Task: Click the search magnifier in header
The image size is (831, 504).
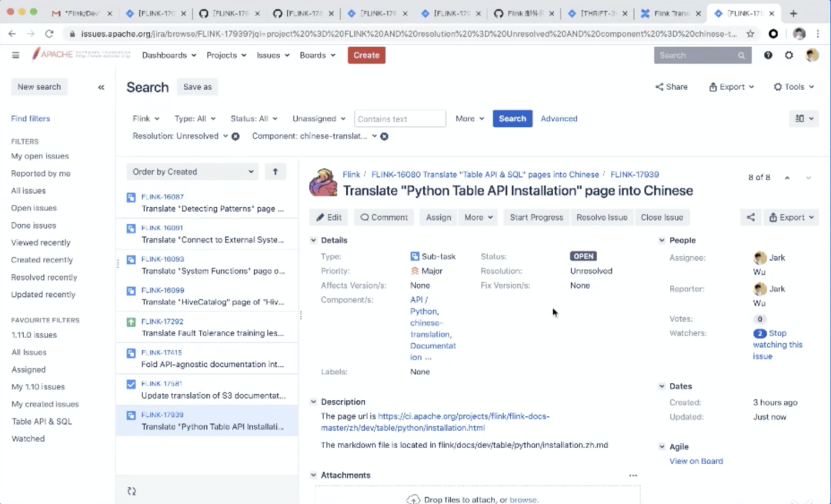Action: tap(742, 55)
